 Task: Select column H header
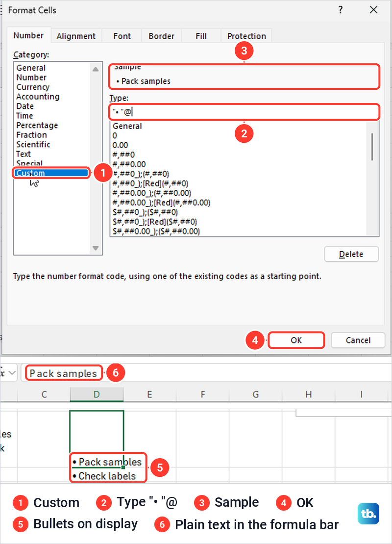(x=309, y=394)
